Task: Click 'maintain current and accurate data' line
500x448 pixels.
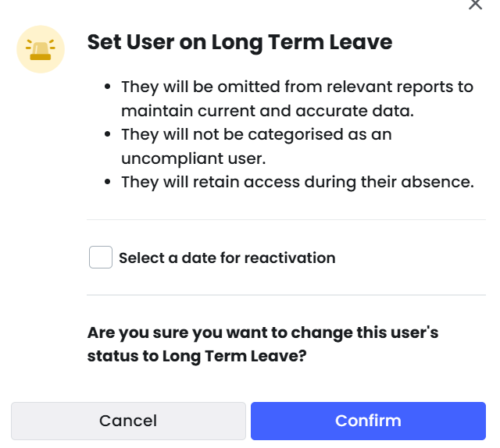Action: [x=267, y=111]
